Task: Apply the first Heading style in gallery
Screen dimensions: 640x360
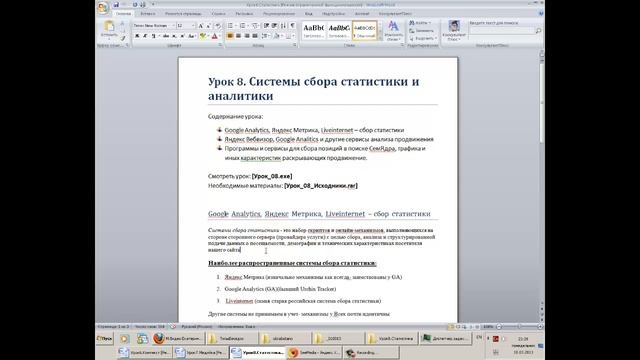Action: (314, 31)
